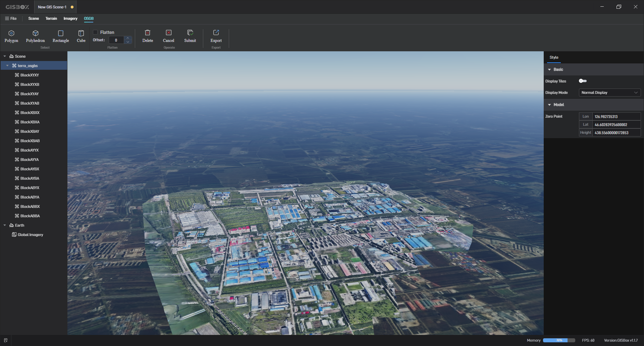Collapse the Basic section
This screenshot has height=346, width=644.
point(549,69)
